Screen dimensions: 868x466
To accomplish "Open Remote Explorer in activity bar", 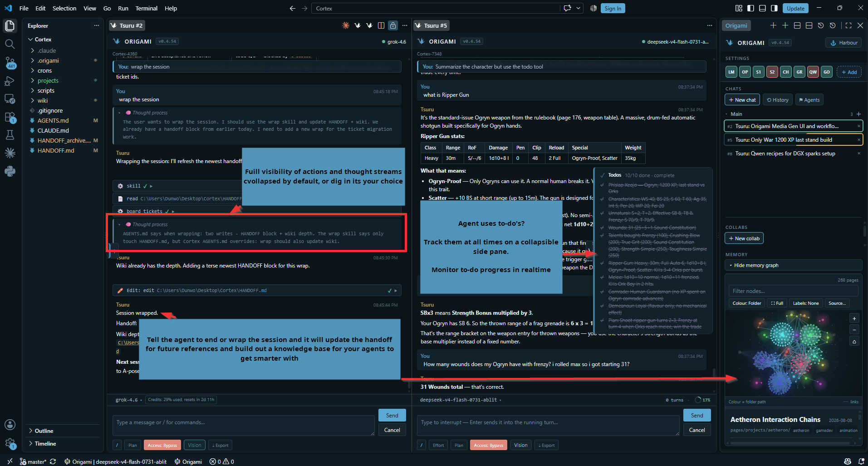I will [x=10, y=99].
